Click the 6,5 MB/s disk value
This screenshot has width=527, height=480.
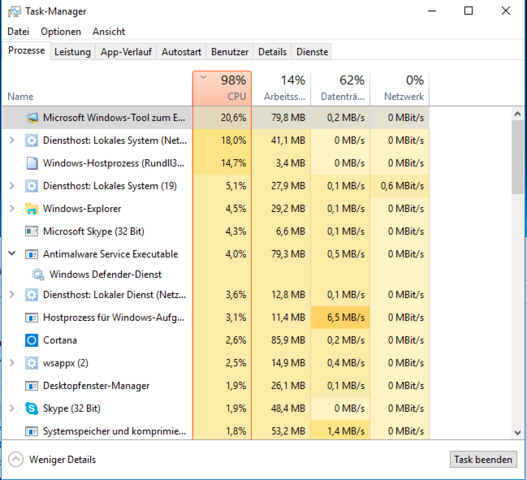(x=346, y=318)
